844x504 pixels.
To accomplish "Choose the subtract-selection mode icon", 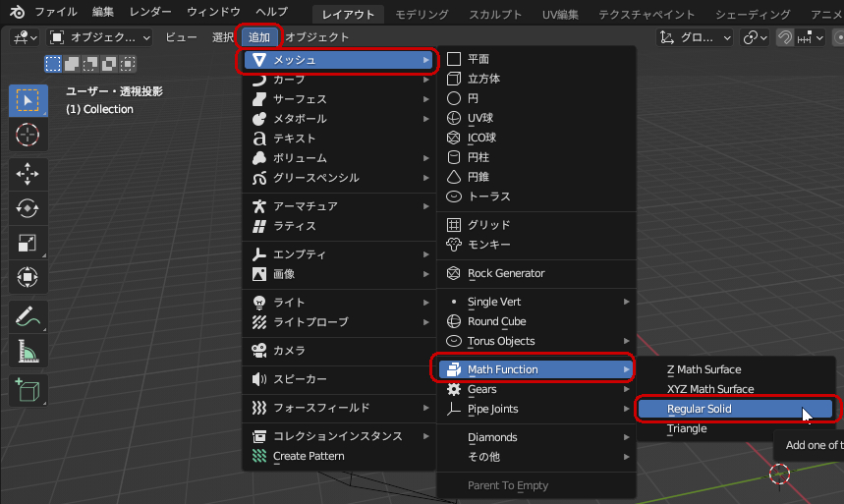I will [90, 64].
